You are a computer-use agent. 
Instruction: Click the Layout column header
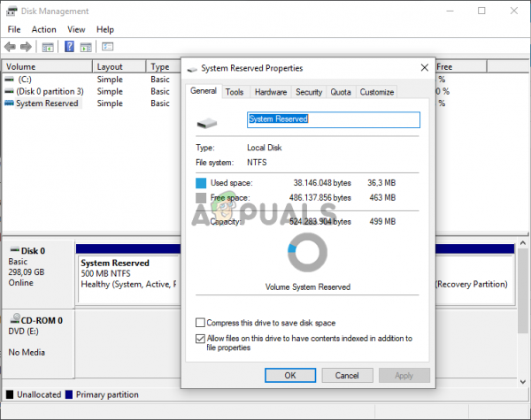119,66
